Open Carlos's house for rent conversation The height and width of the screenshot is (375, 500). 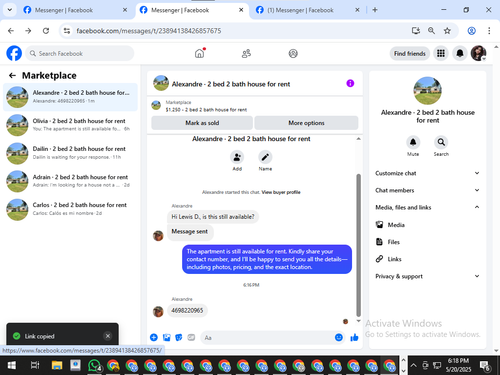[70, 209]
